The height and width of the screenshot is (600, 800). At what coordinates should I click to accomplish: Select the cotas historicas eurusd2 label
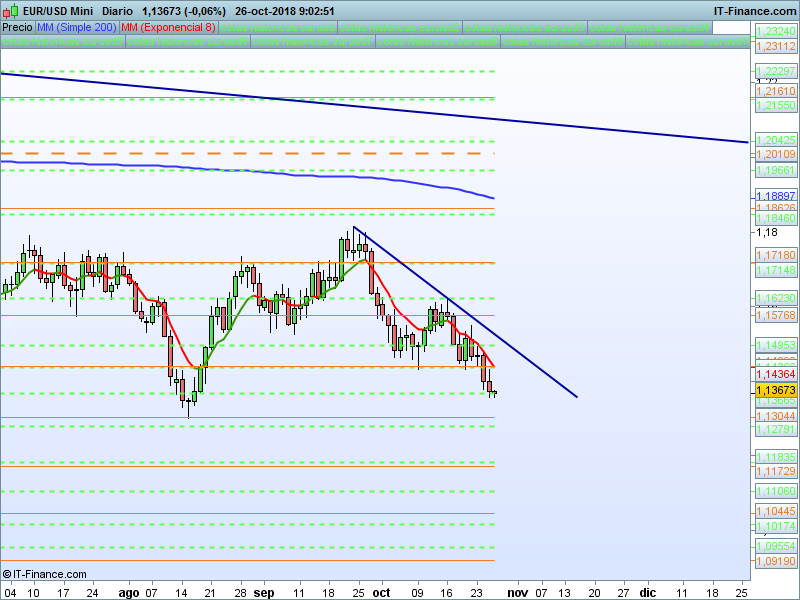click(400, 27)
